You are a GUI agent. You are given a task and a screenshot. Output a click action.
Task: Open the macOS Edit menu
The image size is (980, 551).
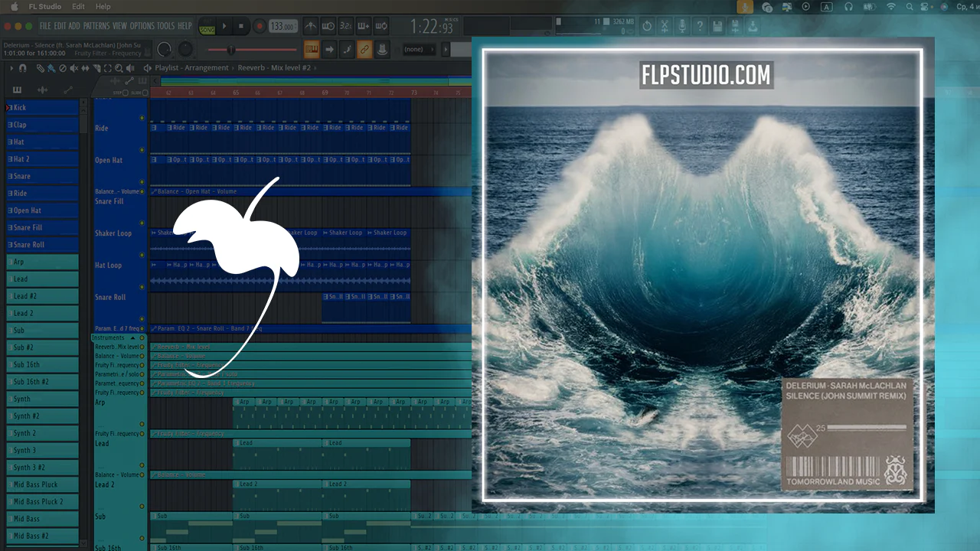[78, 6]
